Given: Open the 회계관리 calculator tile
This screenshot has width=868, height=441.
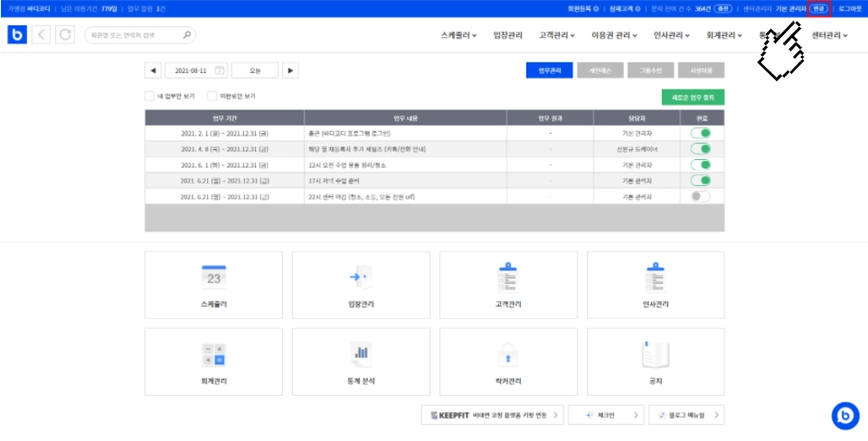Looking at the screenshot, I should [213, 361].
